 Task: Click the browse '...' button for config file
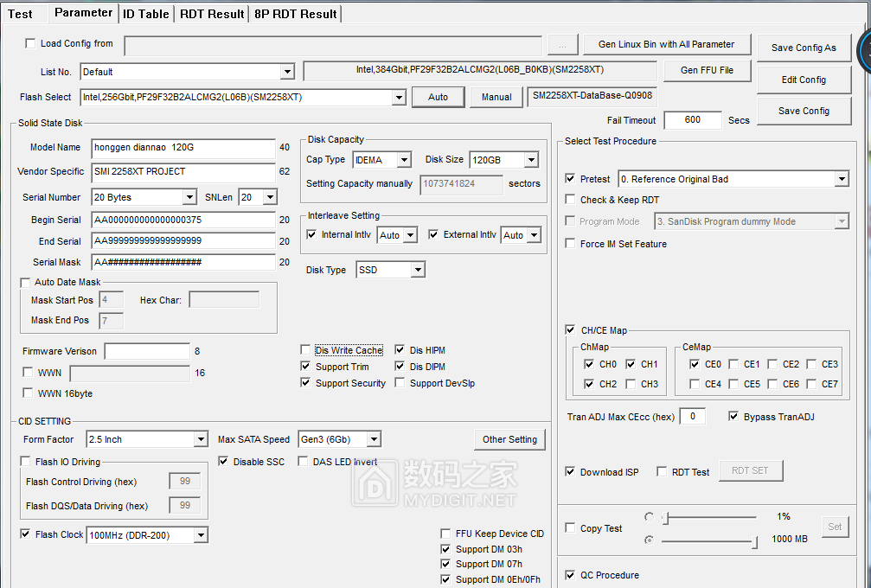pyautogui.click(x=563, y=45)
